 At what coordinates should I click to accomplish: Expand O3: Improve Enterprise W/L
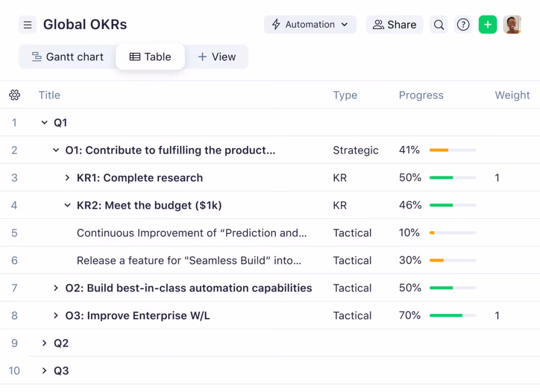(x=56, y=316)
